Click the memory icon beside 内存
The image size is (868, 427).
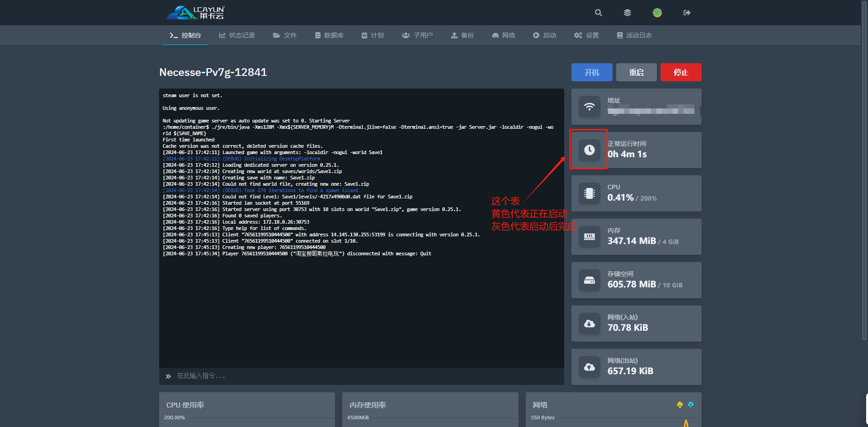tap(590, 237)
